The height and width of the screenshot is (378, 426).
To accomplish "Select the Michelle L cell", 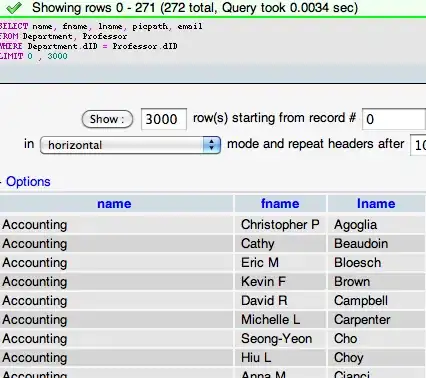I will click(280, 320).
